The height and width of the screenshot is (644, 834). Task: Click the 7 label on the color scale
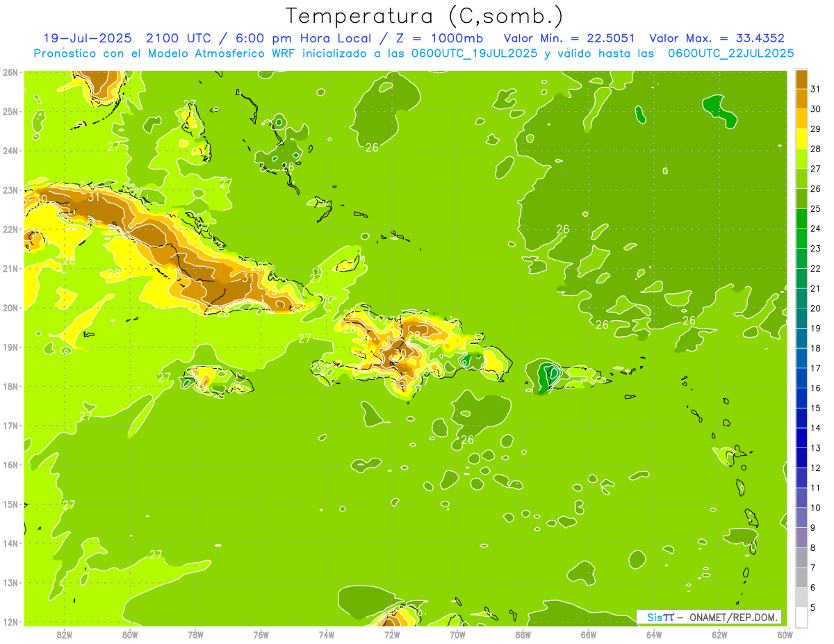pos(813,568)
